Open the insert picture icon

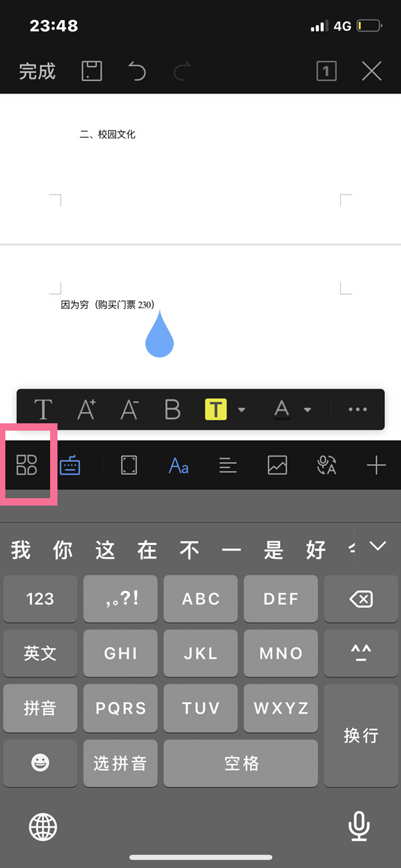tap(277, 465)
